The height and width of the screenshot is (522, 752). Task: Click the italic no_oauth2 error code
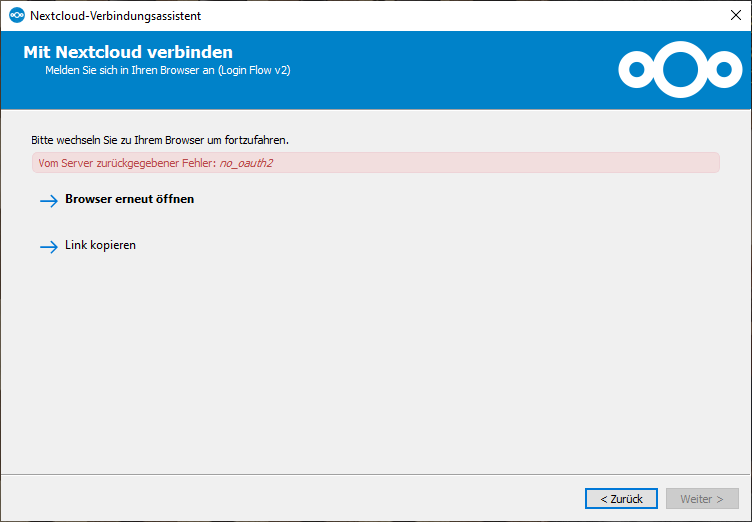pos(246,163)
